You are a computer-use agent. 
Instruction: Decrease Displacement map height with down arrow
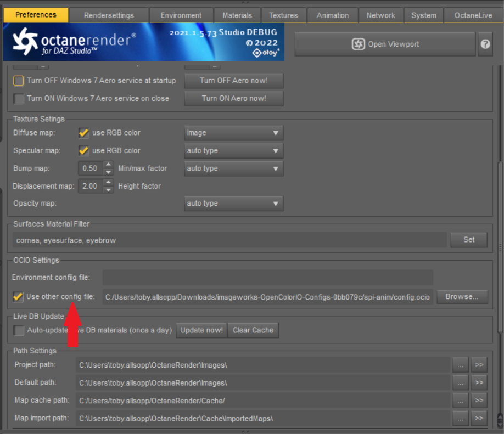coord(109,190)
